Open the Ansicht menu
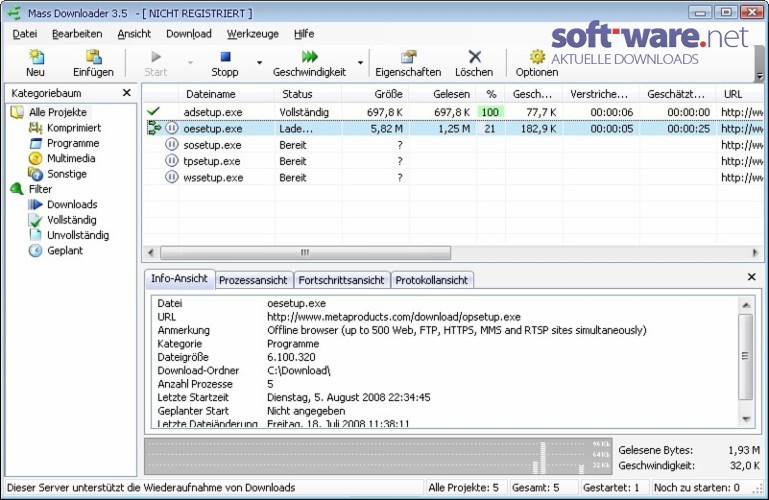This screenshot has width=769, height=500. [134, 34]
